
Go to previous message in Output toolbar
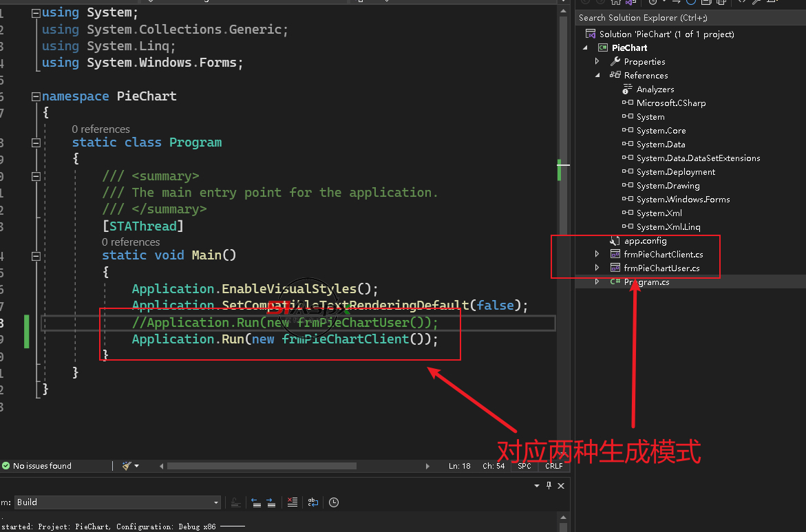point(255,502)
